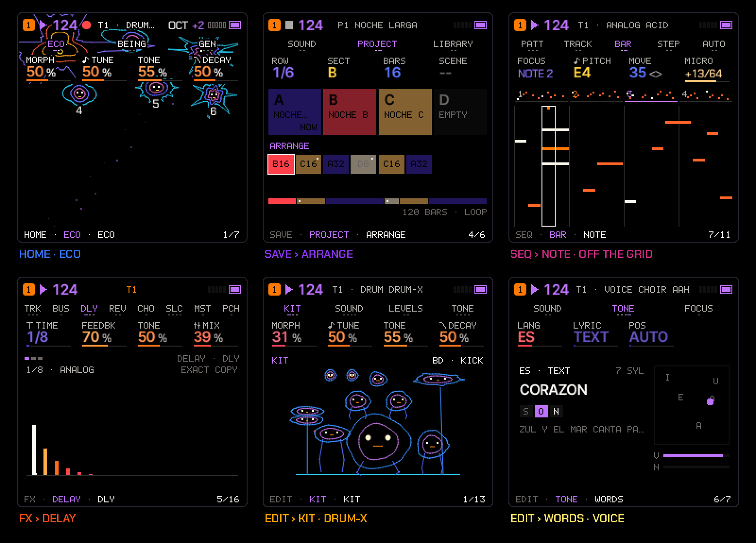Viewport: 756px width, 543px height.
Task: Click MOVE arrows icon next to 35
Action: 656,74
